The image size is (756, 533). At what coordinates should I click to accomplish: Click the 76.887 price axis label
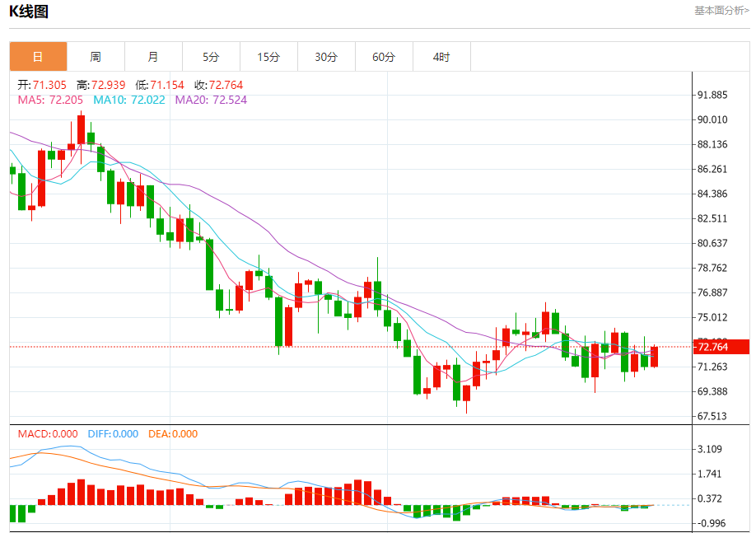tap(712, 292)
